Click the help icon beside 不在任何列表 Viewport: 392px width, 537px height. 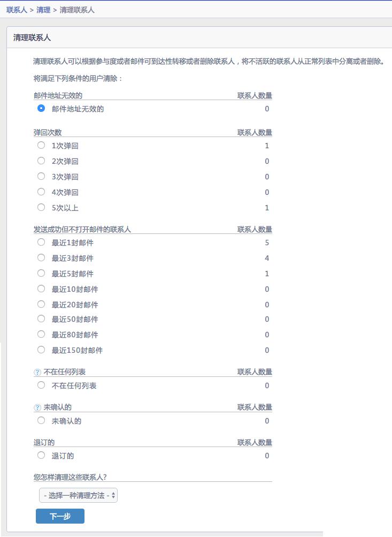tap(37, 372)
